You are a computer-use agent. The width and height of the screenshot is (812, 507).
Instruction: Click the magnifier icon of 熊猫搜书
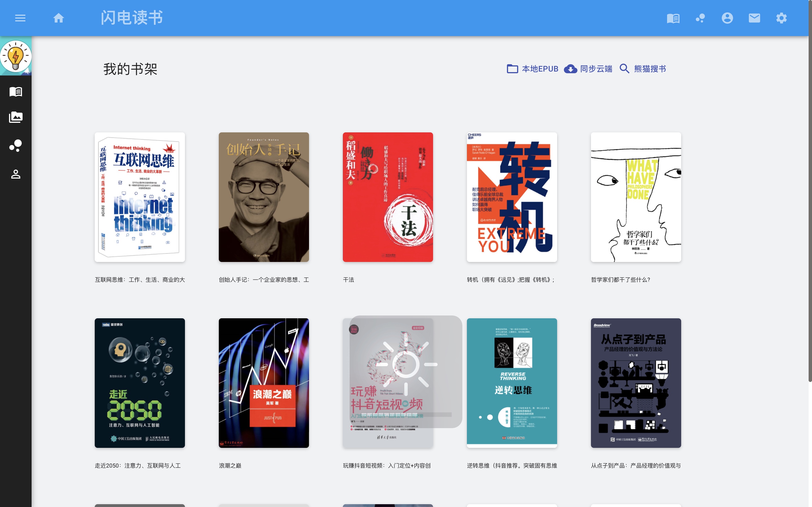[625, 68]
